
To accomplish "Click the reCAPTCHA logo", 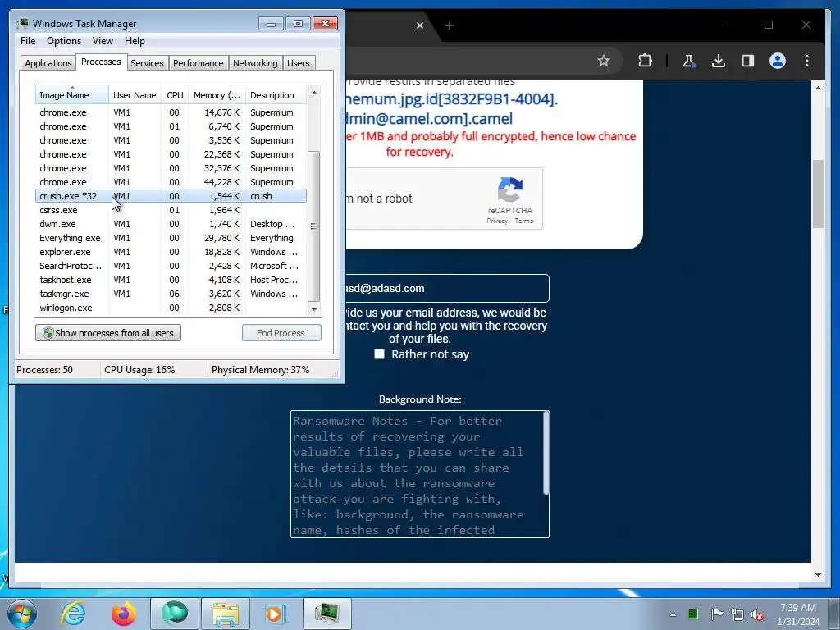I will point(510,189).
